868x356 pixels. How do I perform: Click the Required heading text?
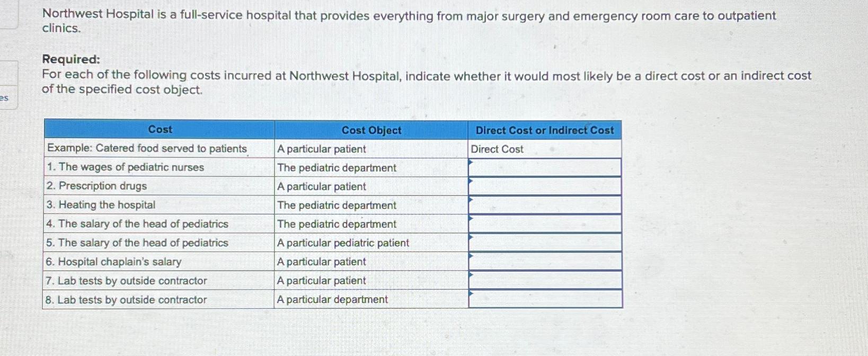(x=70, y=60)
